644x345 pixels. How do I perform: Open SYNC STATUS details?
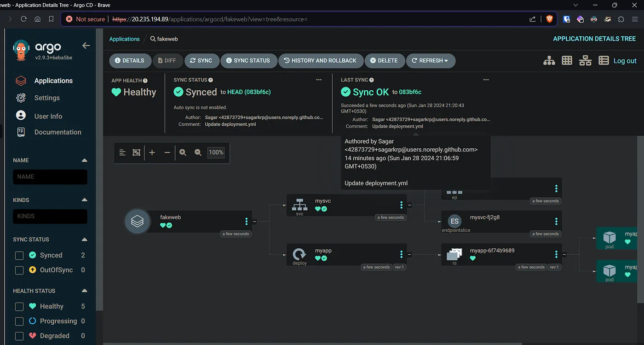tap(248, 61)
